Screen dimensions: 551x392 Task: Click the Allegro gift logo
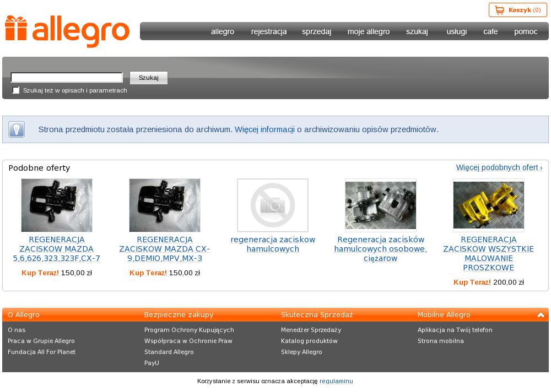[67, 31]
